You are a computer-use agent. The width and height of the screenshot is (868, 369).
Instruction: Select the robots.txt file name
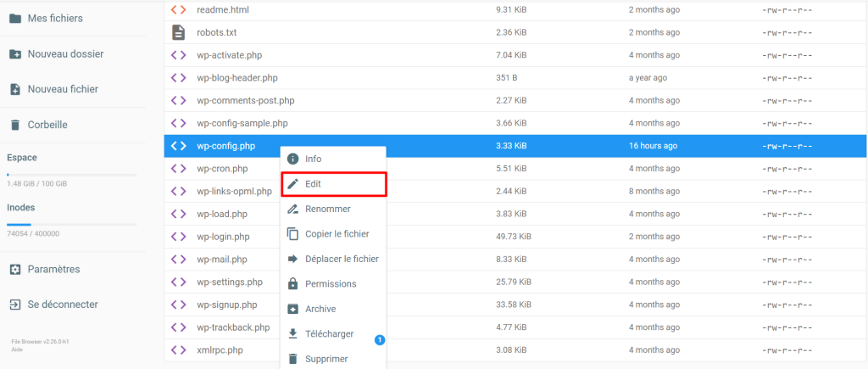pos(216,32)
